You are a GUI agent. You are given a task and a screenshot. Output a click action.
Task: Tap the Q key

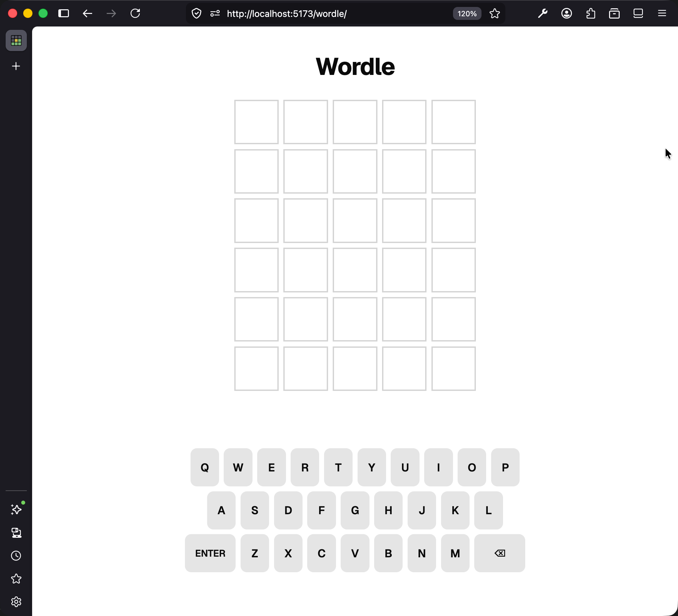204,467
